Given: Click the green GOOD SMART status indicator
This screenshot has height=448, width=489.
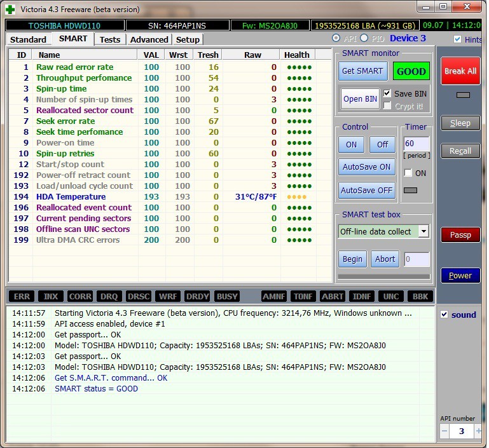Looking at the screenshot, I should (411, 71).
